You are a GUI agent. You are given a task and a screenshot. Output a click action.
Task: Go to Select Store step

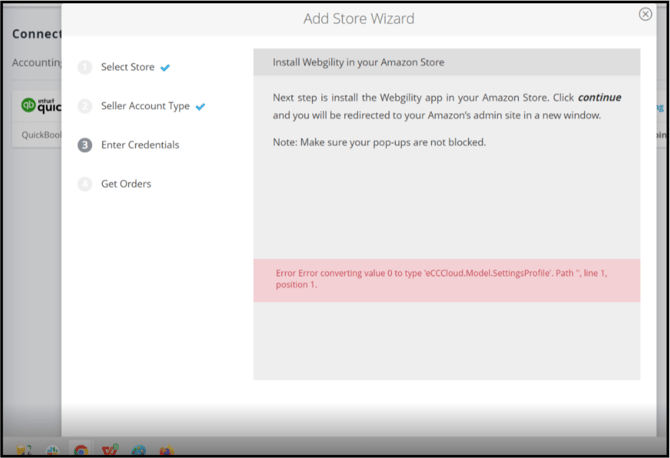tap(127, 67)
